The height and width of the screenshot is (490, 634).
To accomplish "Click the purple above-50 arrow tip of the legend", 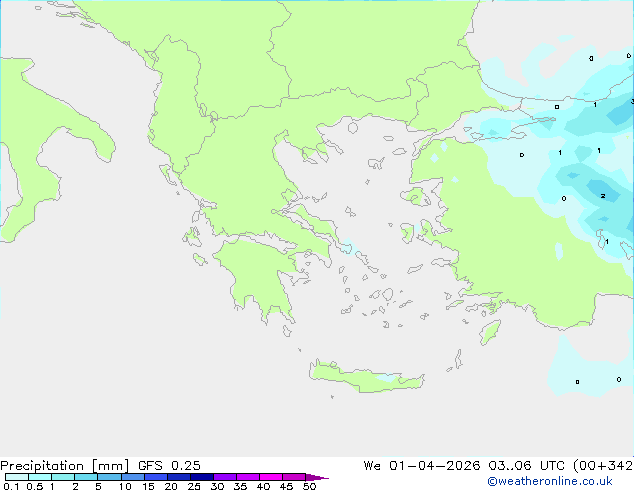I will tap(317, 477).
